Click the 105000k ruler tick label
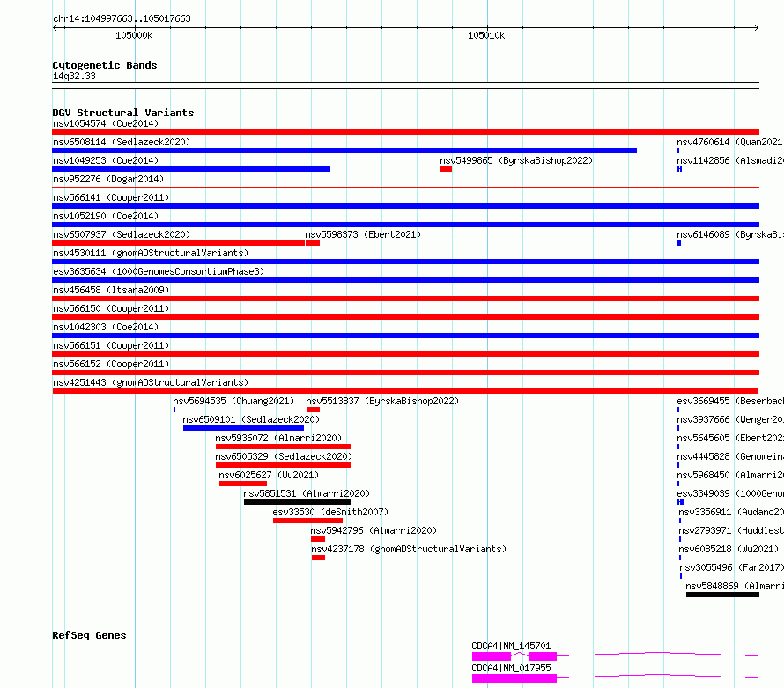Screen dimensions: 784x688 [x=134, y=35]
